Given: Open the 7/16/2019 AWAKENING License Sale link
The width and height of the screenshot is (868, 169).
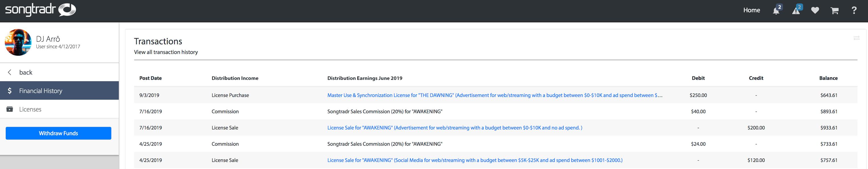Looking at the screenshot, I should pos(455,128).
